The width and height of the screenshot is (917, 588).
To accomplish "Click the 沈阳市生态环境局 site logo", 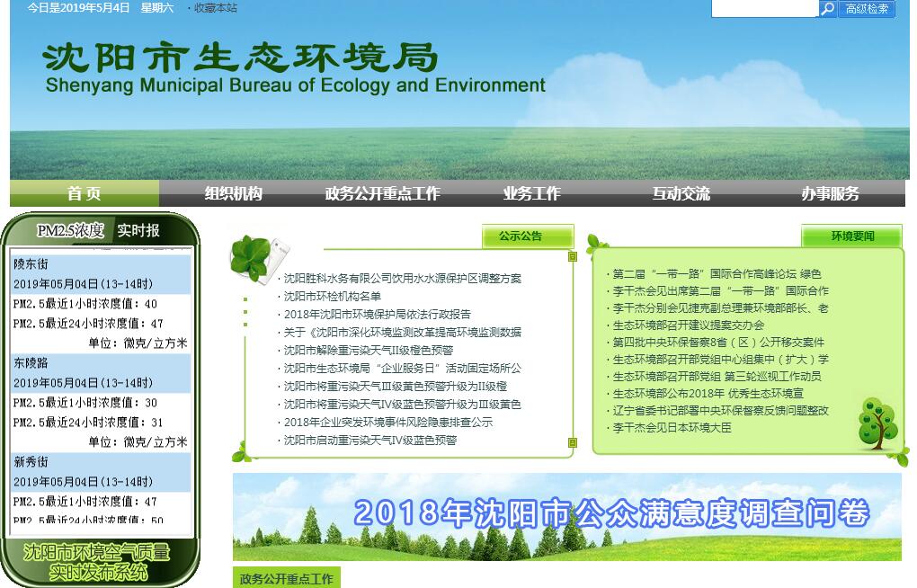I will [294, 67].
